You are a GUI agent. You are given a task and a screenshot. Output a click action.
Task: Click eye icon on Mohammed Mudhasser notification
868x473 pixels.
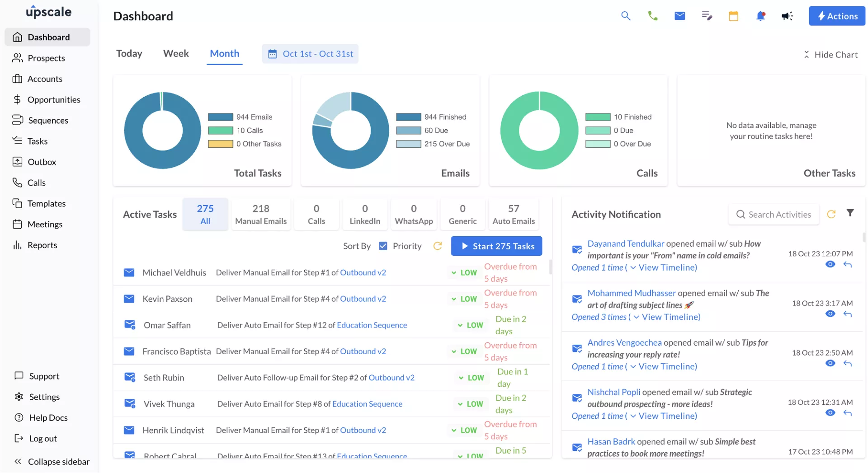pyautogui.click(x=830, y=314)
